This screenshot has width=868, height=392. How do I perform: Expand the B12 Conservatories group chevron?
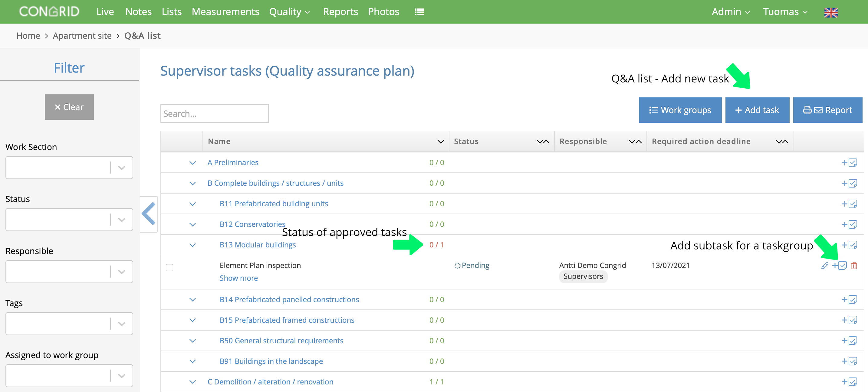click(x=192, y=224)
